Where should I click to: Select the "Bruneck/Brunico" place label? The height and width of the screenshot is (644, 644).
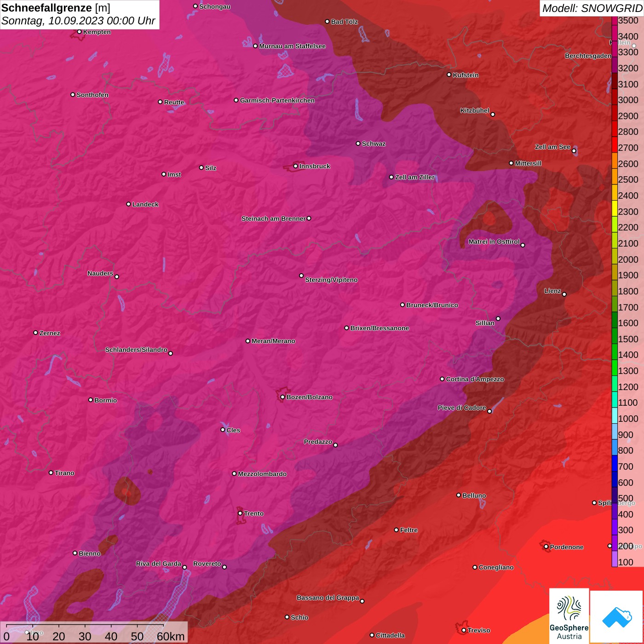click(432, 305)
